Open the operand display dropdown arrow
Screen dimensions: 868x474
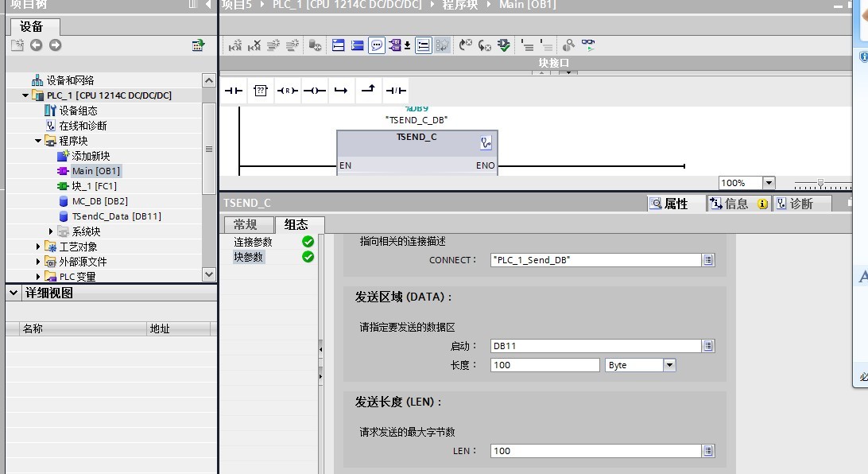[408, 45]
